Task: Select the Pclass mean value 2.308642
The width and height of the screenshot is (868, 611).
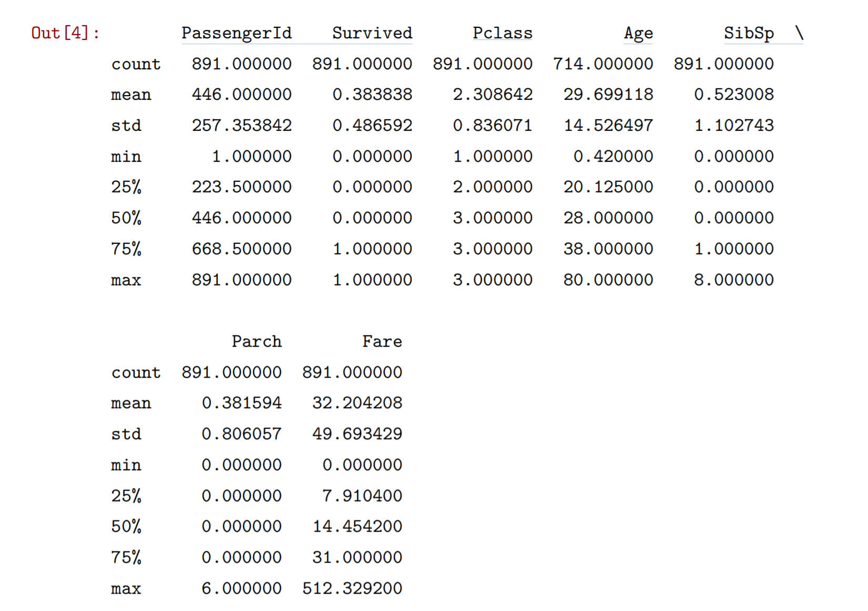Action: 493,95
